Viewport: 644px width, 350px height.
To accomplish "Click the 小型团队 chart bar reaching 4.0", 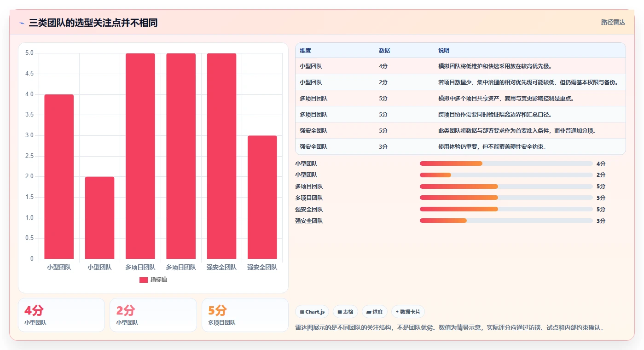I will 59,176.
